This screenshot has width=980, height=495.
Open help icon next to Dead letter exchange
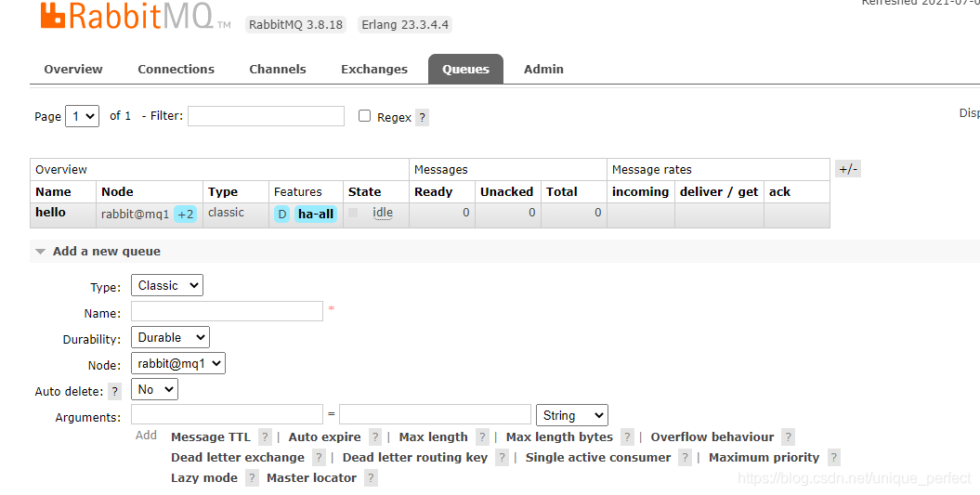coord(319,458)
